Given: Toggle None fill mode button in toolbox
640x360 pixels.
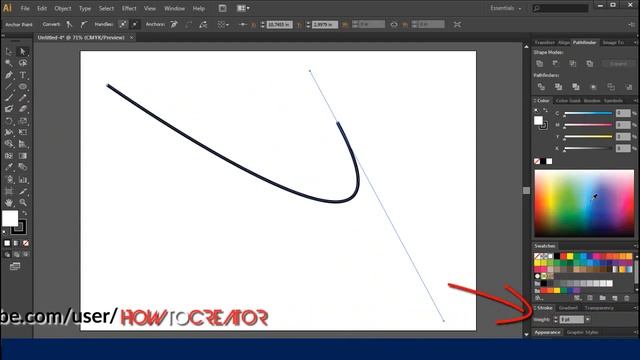Looking at the screenshot, I should 26,243.
